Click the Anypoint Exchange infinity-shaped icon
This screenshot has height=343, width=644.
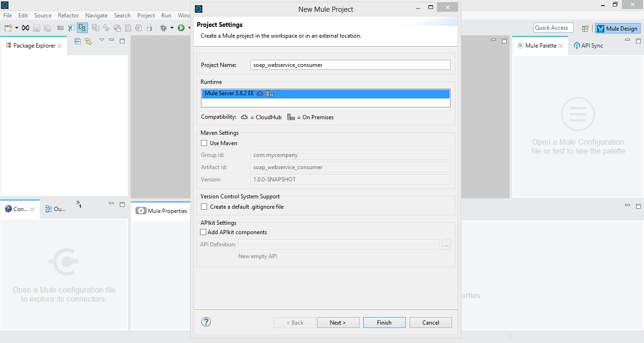pos(25,28)
